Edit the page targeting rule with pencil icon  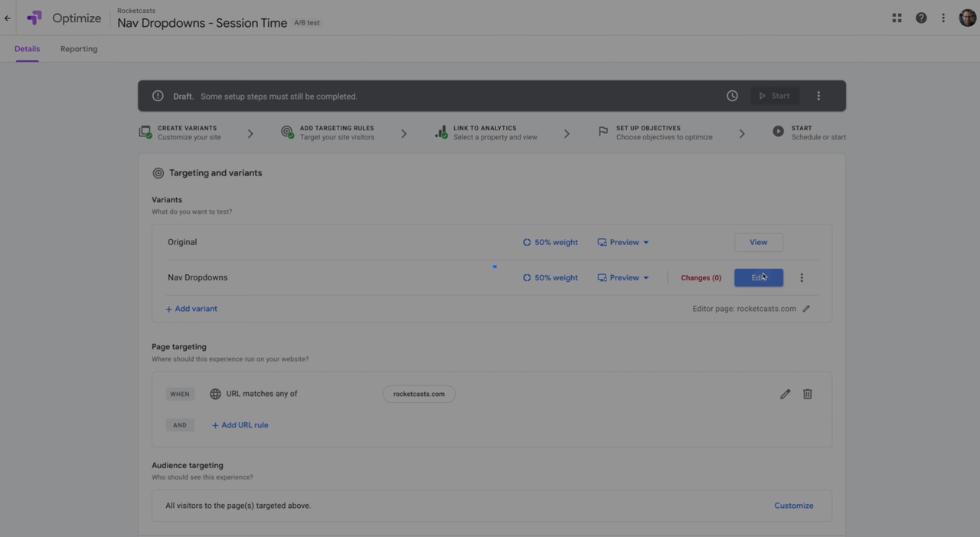[785, 393]
